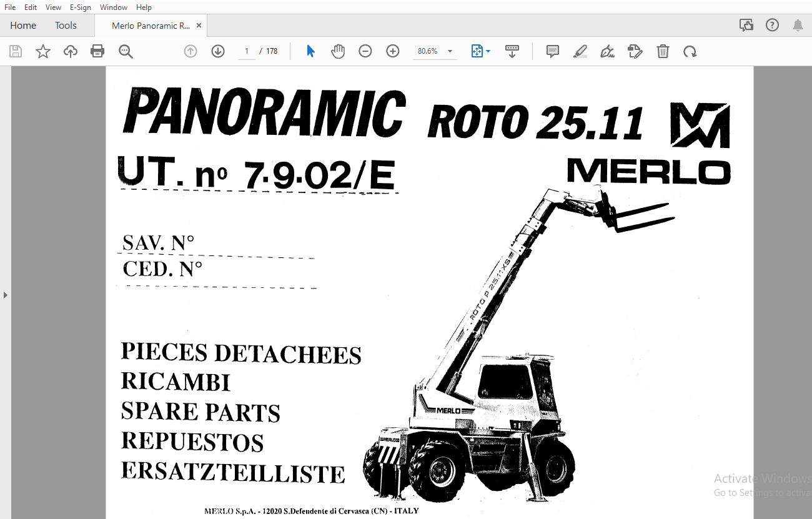This screenshot has width=812, height=519.
Task: Open the help question mark
Action: 773,25
